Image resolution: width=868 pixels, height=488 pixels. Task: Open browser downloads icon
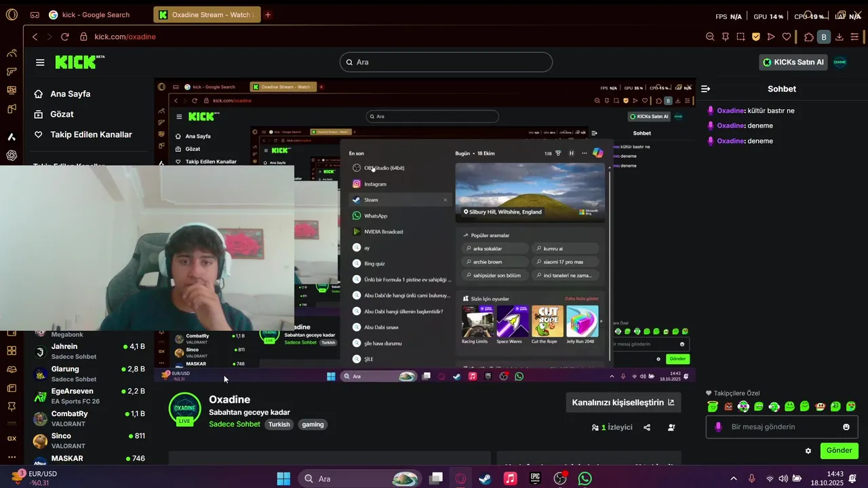click(x=840, y=37)
